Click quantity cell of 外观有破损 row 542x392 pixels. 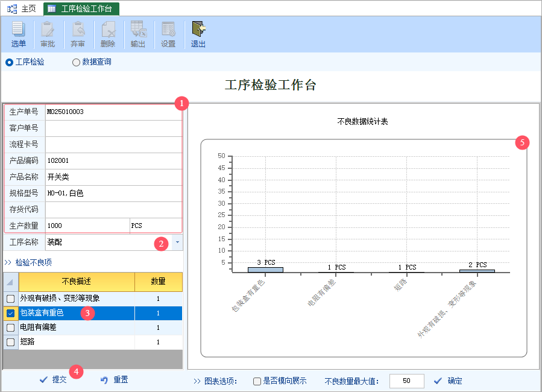[x=159, y=299]
